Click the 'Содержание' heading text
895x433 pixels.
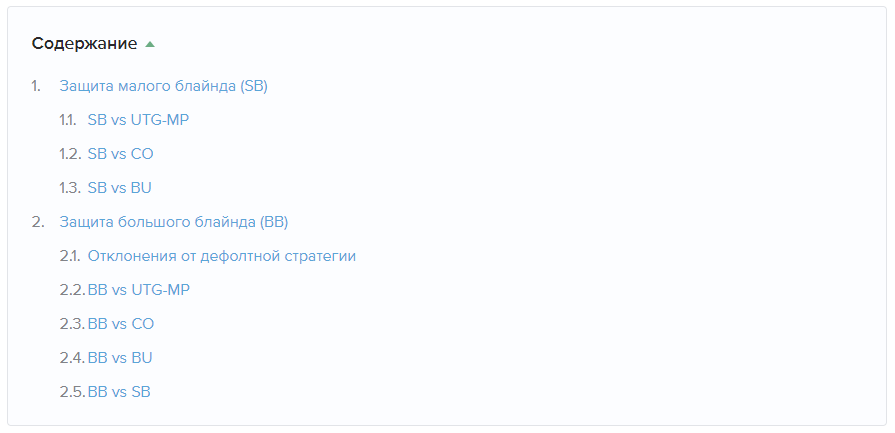pos(84,44)
